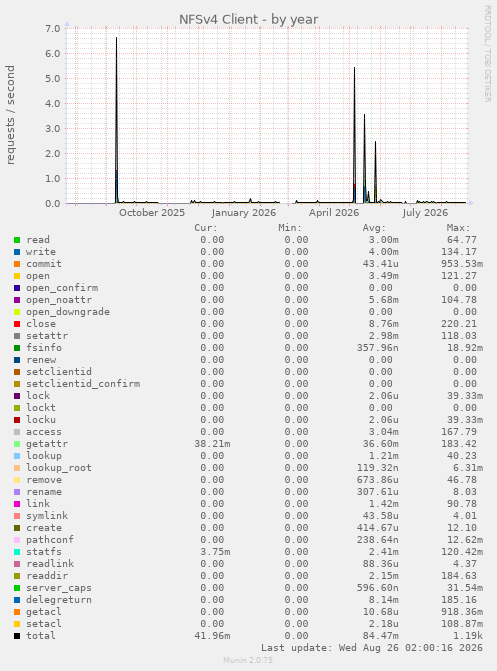
Task: Click the black total legend swatch
Action: (x=17, y=636)
